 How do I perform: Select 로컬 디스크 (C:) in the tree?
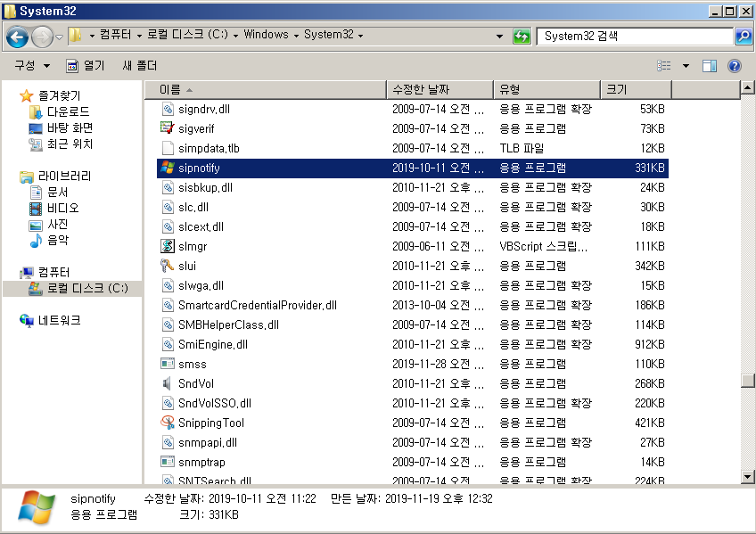coord(87,288)
